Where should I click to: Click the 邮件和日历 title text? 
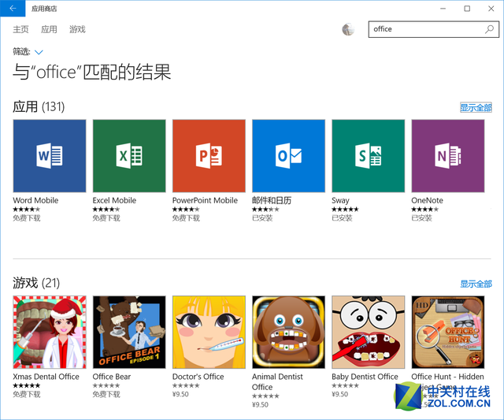[x=272, y=200]
